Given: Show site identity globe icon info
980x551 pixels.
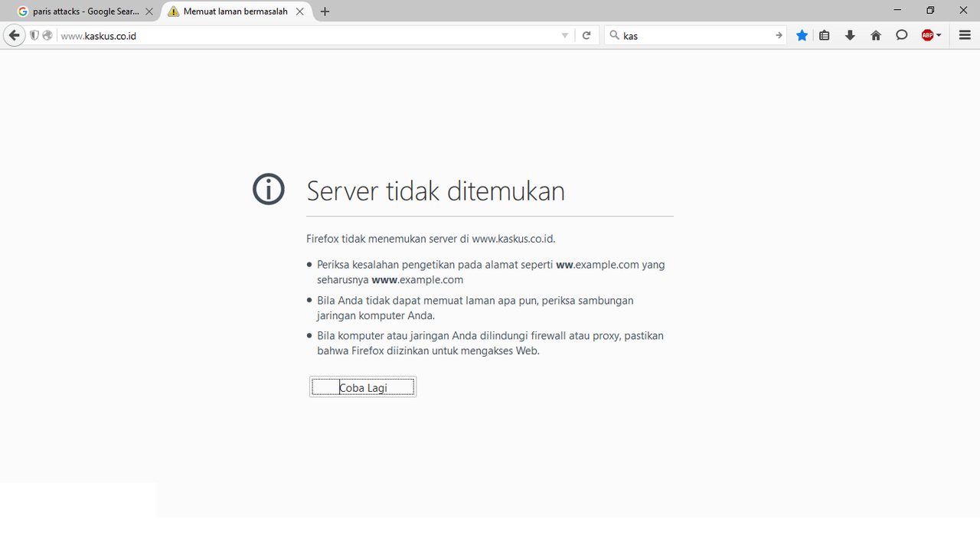Looking at the screenshot, I should (x=47, y=35).
